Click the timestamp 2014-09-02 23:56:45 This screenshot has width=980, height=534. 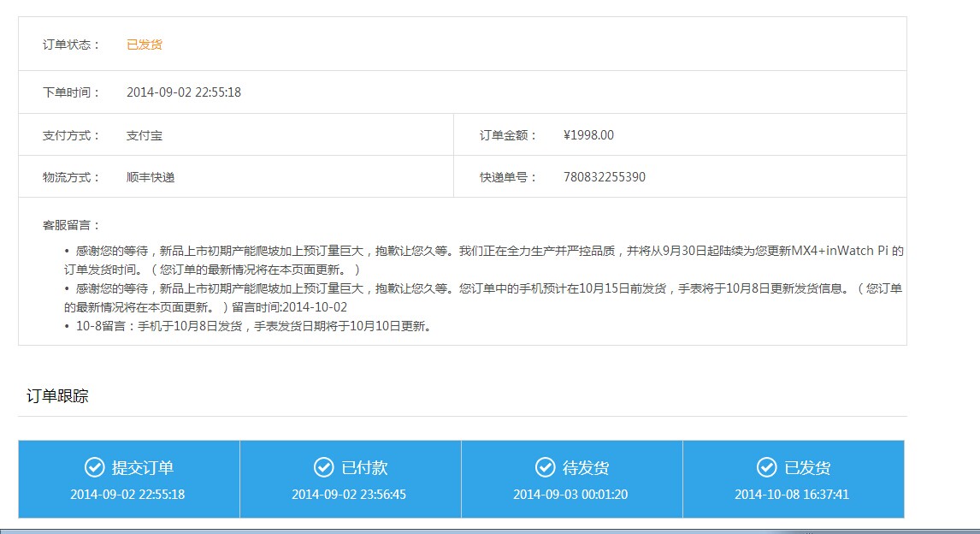click(x=349, y=494)
